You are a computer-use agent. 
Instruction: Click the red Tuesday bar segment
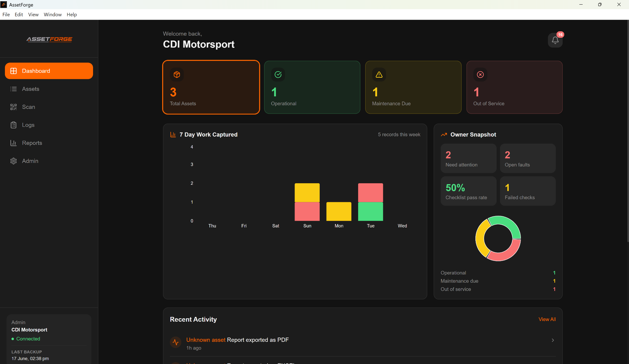coord(370,193)
